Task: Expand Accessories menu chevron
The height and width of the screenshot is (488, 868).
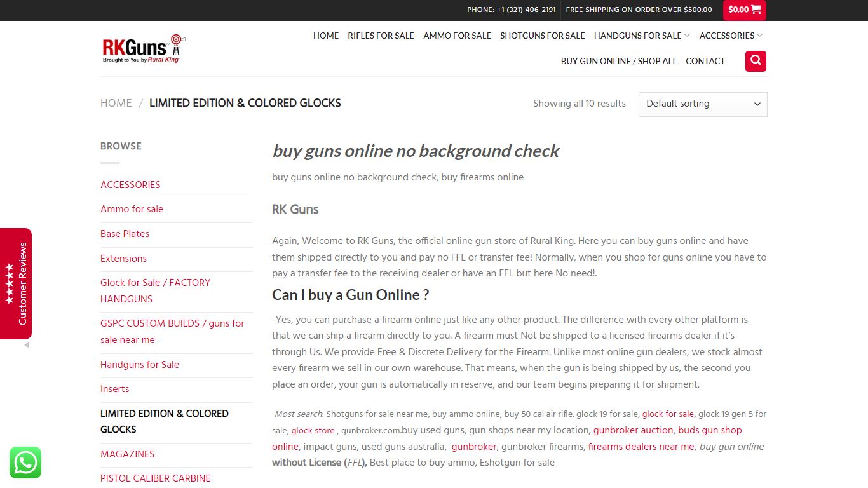Action: coord(759,36)
